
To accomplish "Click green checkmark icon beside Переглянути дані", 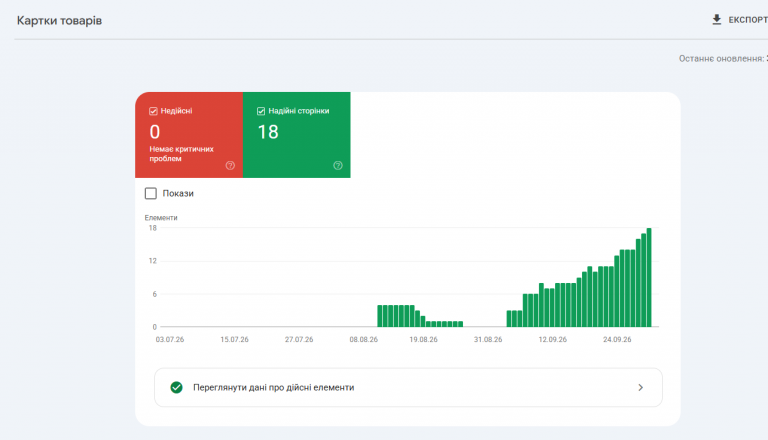I will (x=176, y=388).
